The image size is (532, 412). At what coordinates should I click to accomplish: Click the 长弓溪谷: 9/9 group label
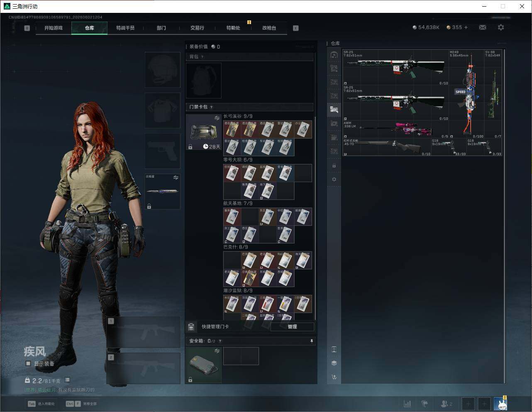[238, 116]
